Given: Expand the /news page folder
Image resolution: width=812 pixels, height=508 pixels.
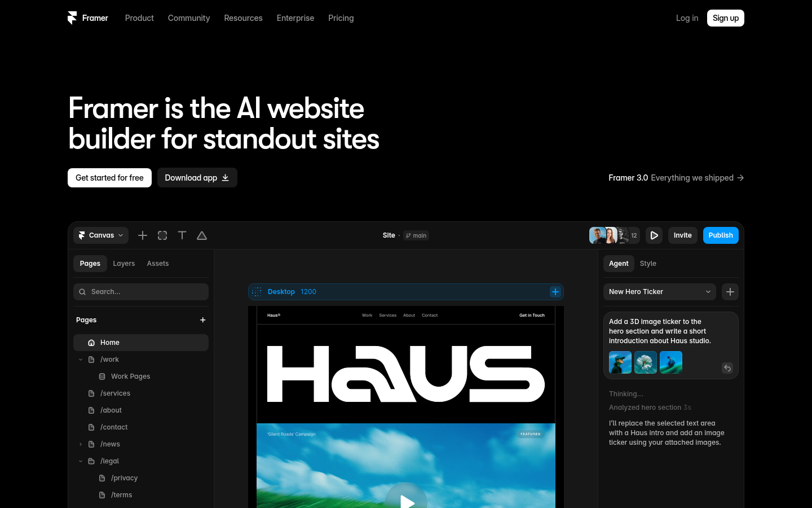Looking at the screenshot, I should [81, 444].
